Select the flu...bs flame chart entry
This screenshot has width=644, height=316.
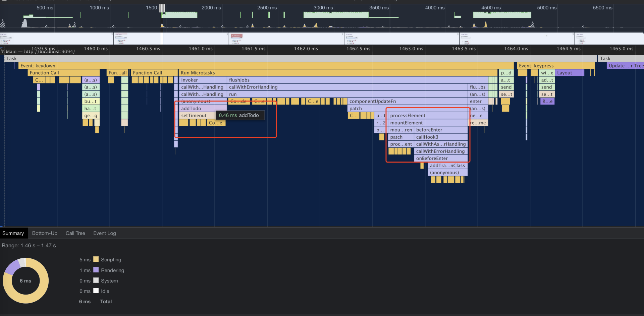click(x=478, y=87)
